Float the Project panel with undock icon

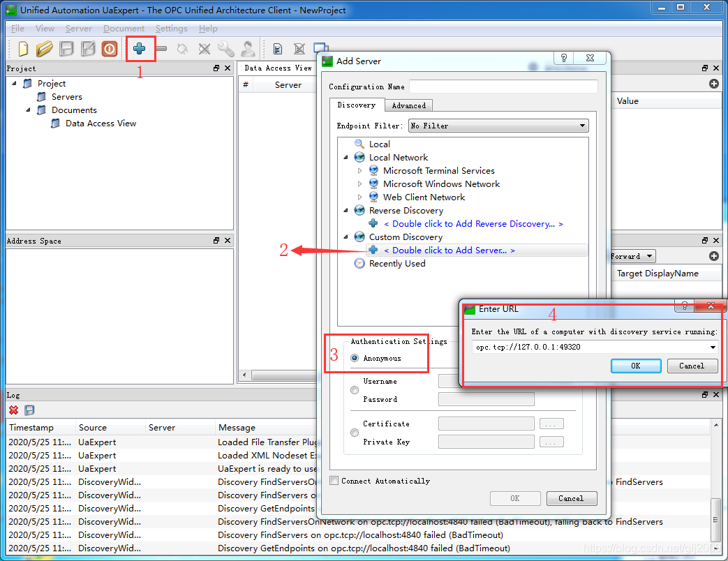[x=216, y=68]
